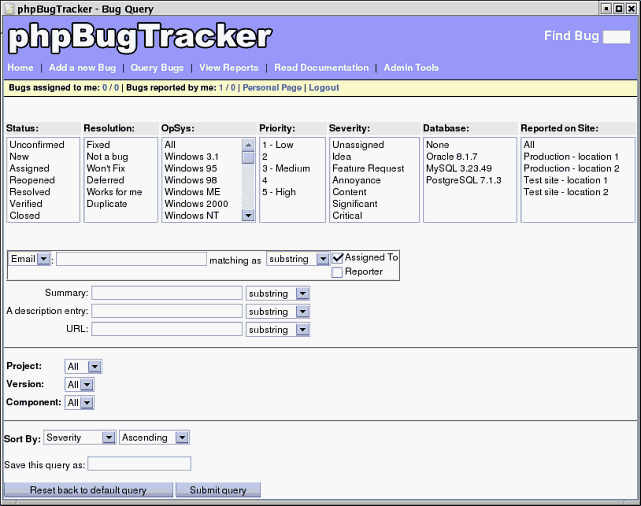
Task: Click Reset back to default query button
Action: pos(88,490)
